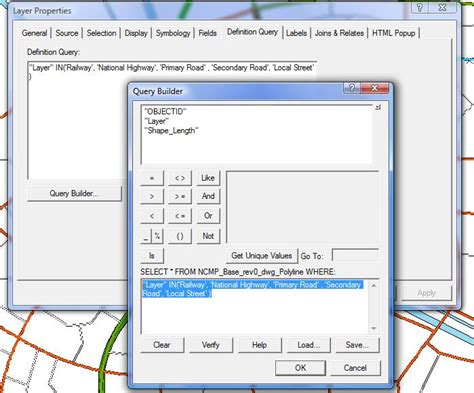Viewport: 474px width, 393px height.
Task: Open the Labels tab
Action: click(x=296, y=33)
